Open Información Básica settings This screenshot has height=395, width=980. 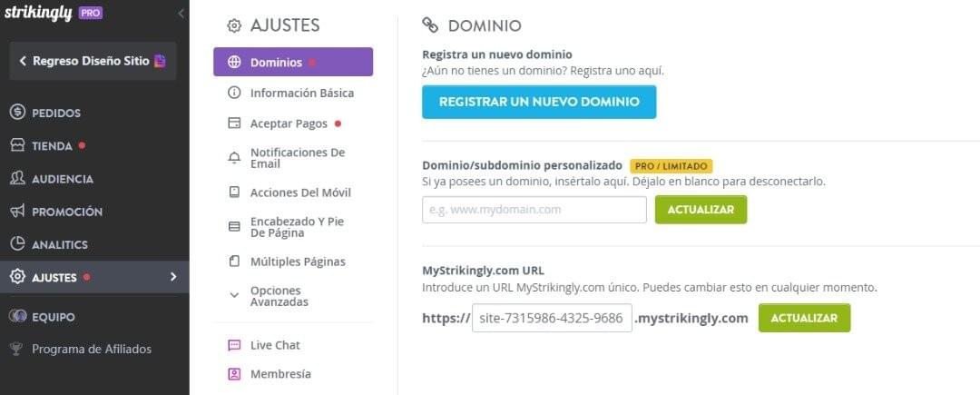pyautogui.click(x=302, y=94)
